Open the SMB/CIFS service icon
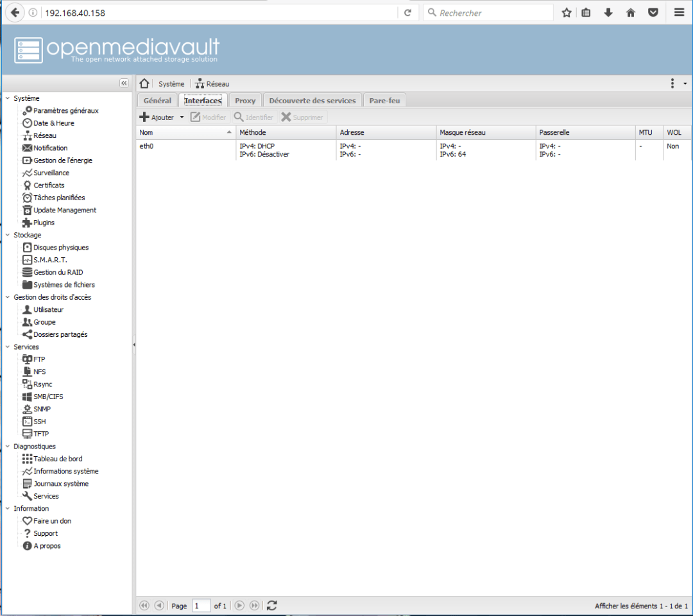 (x=26, y=396)
